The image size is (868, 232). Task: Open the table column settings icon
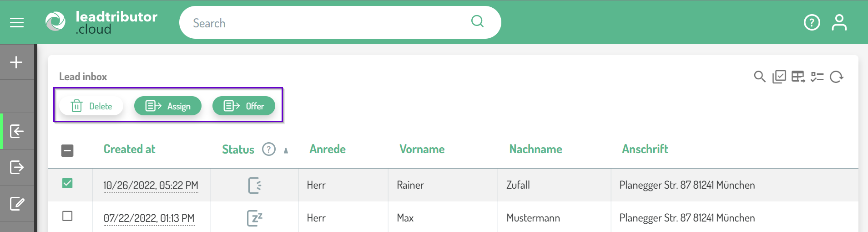pos(798,77)
